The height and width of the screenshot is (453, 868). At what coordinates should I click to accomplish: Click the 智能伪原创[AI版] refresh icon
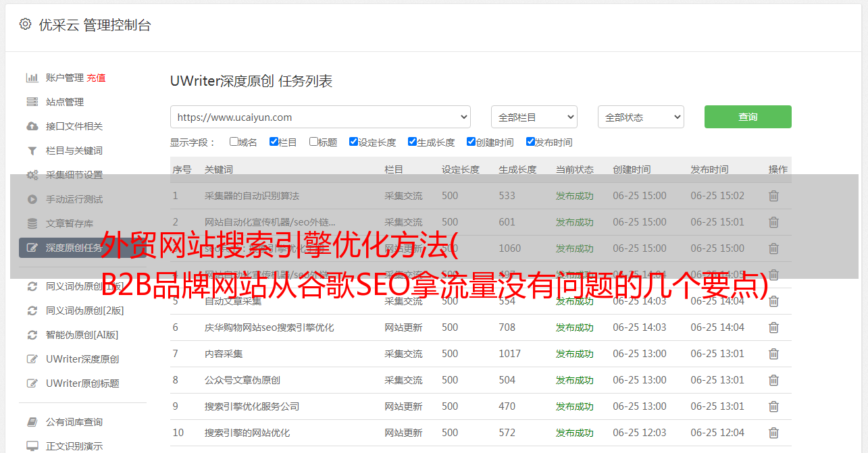point(32,335)
